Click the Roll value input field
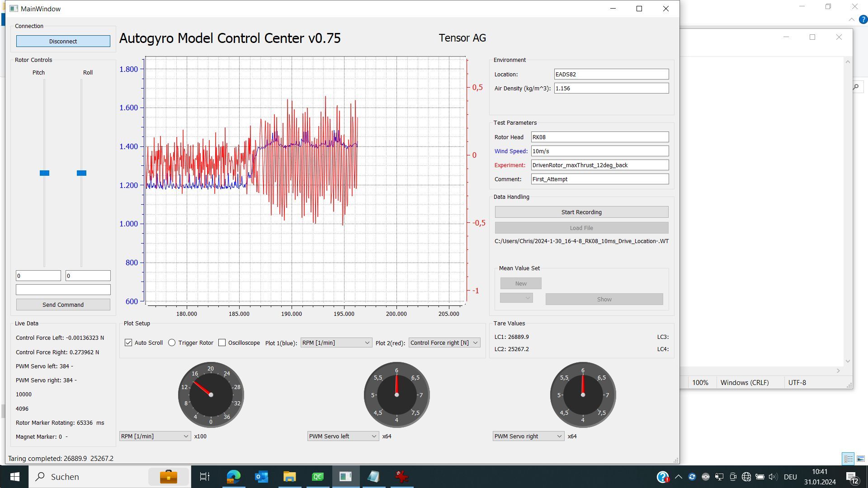 pyautogui.click(x=88, y=276)
